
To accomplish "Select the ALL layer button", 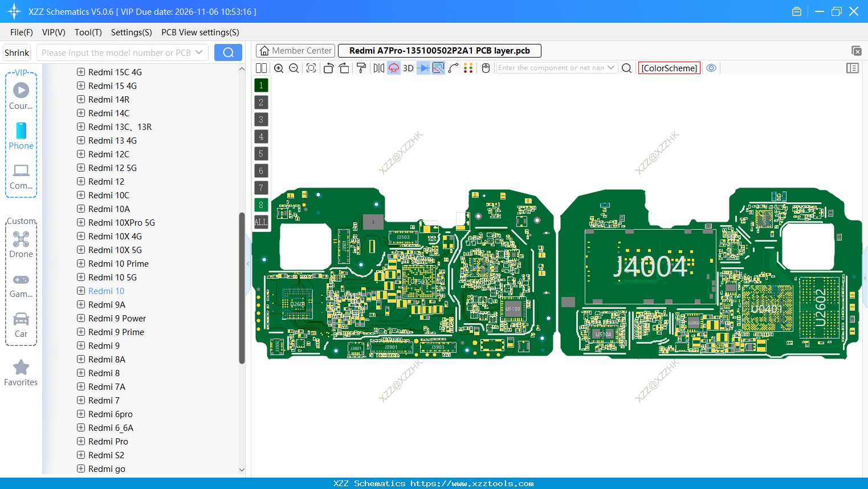I will point(260,221).
